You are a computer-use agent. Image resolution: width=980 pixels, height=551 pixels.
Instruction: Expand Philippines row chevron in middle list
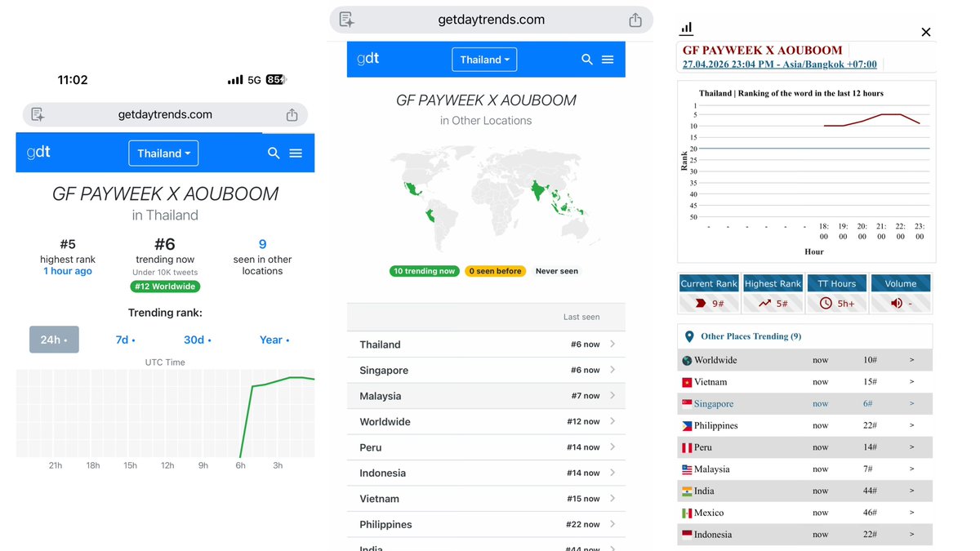click(x=612, y=524)
